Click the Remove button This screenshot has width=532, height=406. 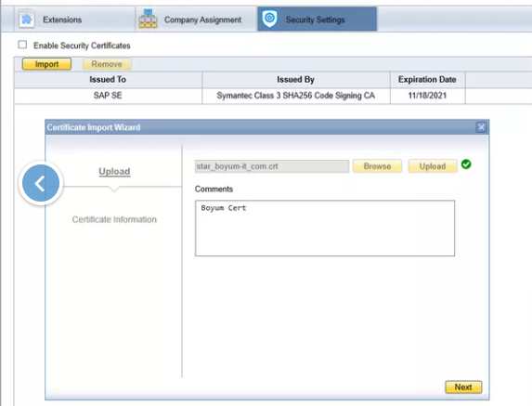pos(107,64)
